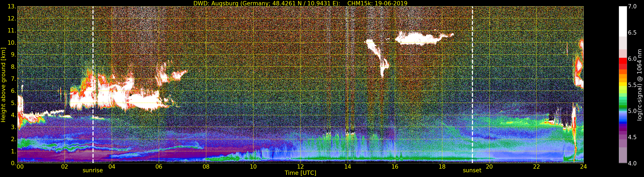Click the '5.5' colorbar tick value
Viewport: 644px width, 177px height.
pos(632,85)
